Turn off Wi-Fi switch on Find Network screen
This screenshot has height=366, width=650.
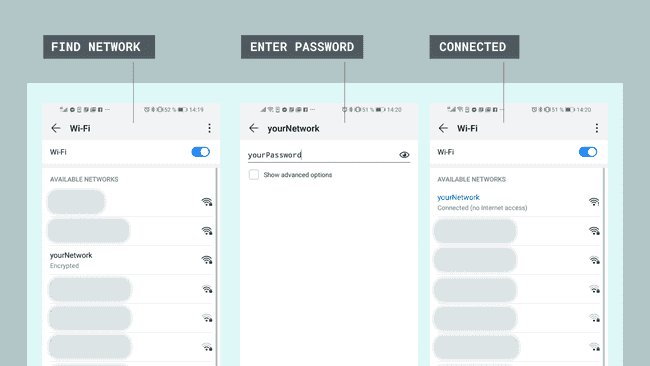point(201,152)
